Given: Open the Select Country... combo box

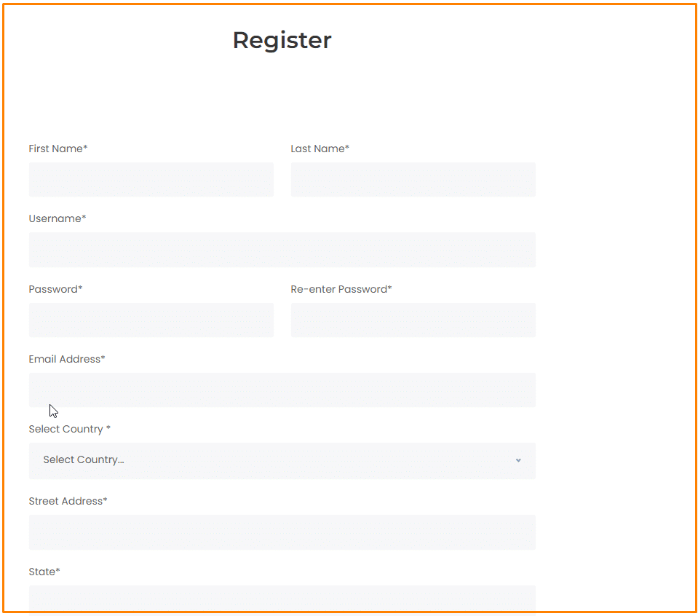Looking at the screenshot, I should coord(282,460).
